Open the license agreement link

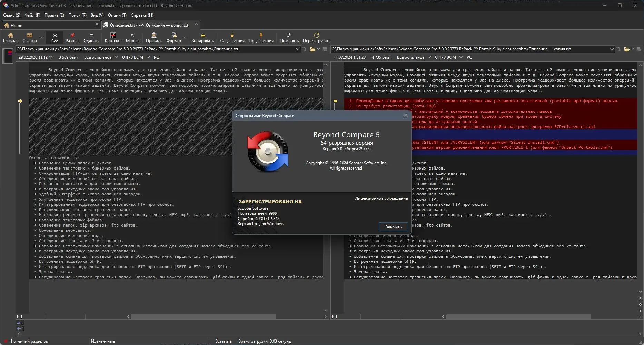[381, 198]
